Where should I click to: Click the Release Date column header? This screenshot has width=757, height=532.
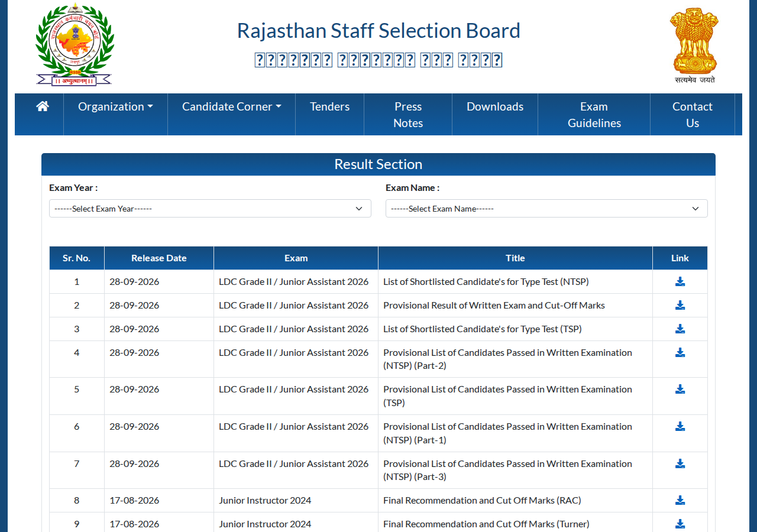[x=159, y=258]
